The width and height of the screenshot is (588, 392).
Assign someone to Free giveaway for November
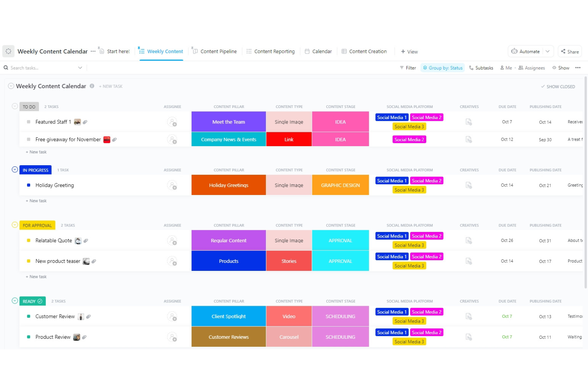pyautogui.click(x=172, y=139)
